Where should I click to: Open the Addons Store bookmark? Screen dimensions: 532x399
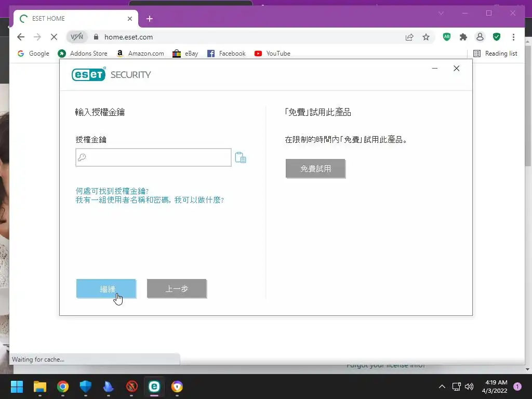pos(83,54)
